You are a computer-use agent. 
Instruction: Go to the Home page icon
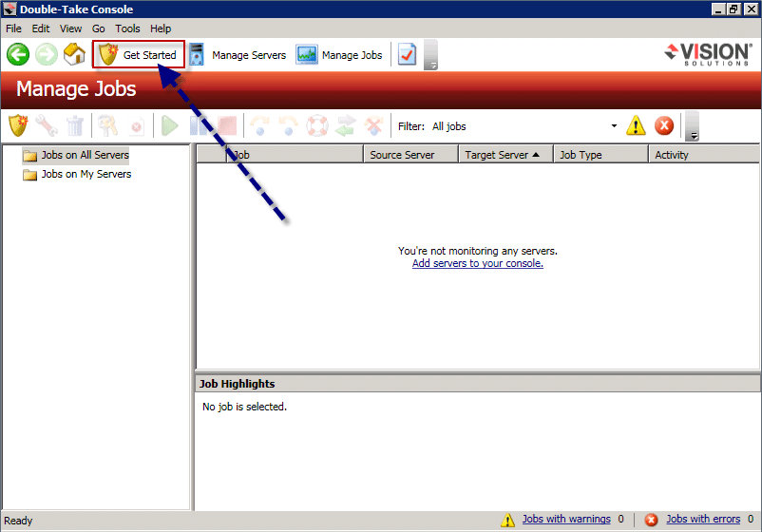point(74,55)
